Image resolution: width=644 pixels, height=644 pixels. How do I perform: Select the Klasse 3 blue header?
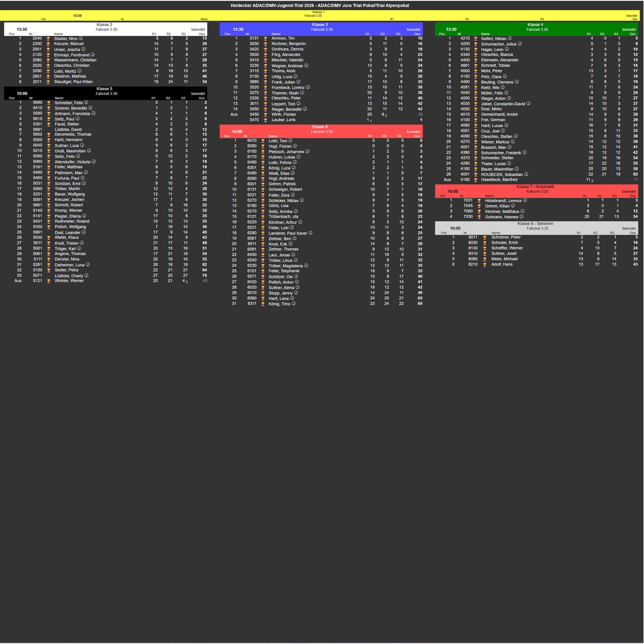pyautogui.click(x=321, y=29)
